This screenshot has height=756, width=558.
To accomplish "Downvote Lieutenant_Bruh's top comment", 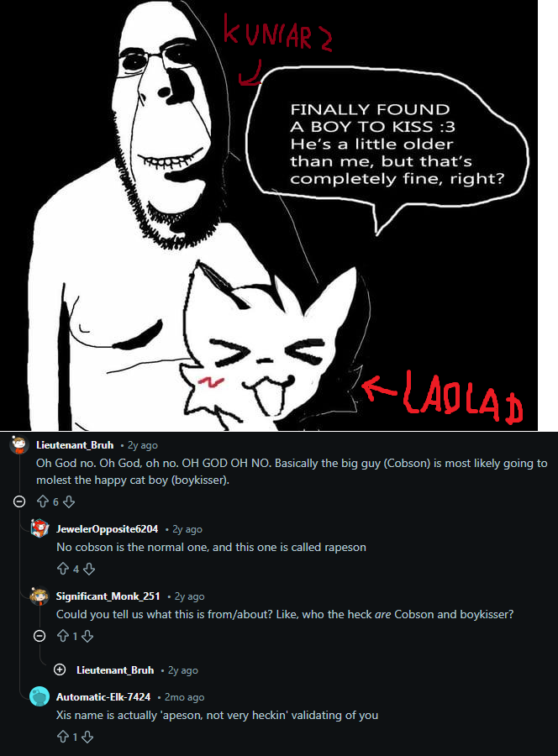I will point(69,502).
